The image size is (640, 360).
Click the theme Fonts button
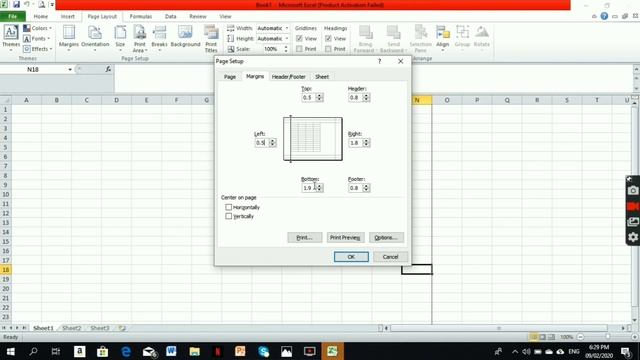[x=36, y=38]
